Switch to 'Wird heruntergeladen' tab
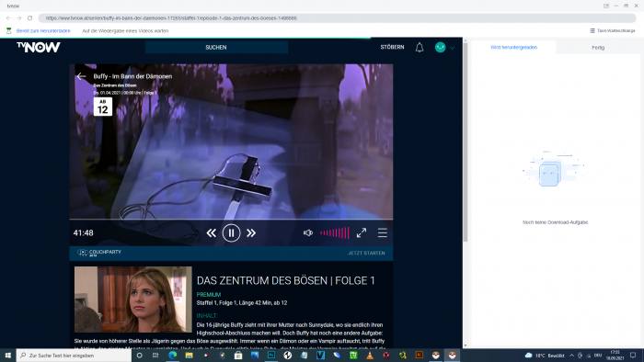The image size is (644, 362). (513, 47)
